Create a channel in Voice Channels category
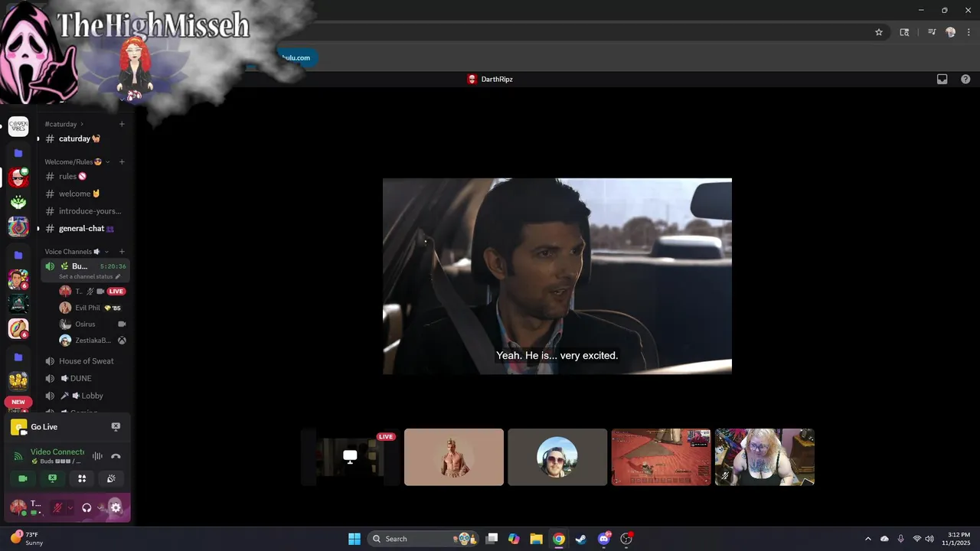This screenshot has width=980, height=551. [x=122, y=252]
